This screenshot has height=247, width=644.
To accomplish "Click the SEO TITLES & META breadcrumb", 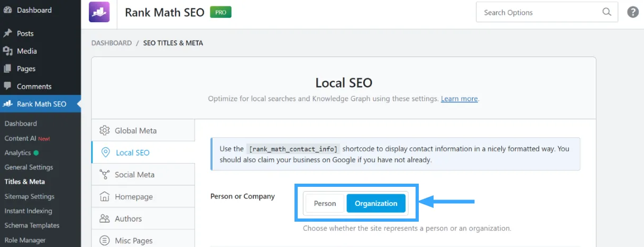I will [x=173, y=43].
